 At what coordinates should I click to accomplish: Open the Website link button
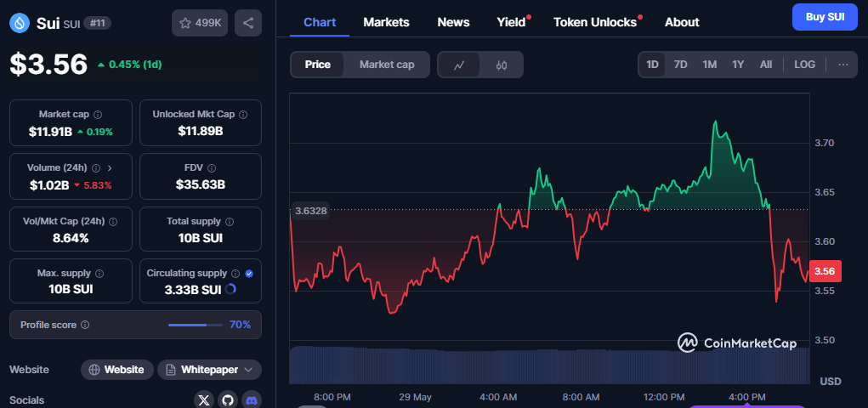(116, 370)
